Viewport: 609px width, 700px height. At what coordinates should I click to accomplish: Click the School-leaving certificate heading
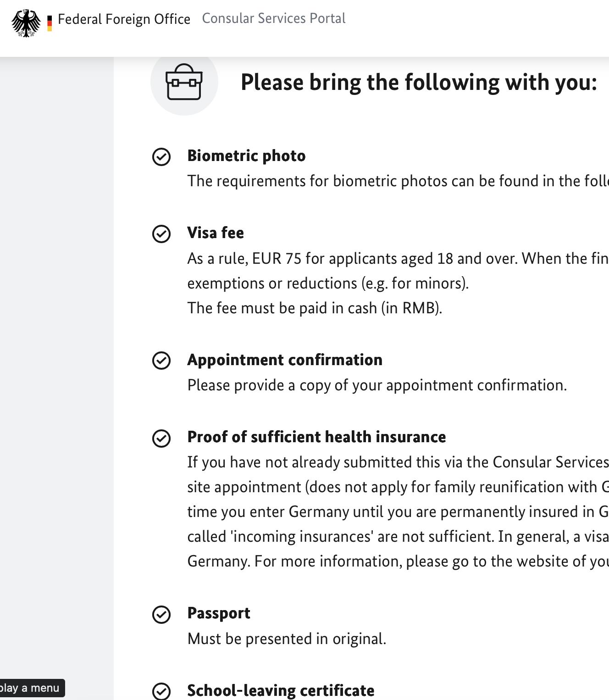(x=281, y=690)
